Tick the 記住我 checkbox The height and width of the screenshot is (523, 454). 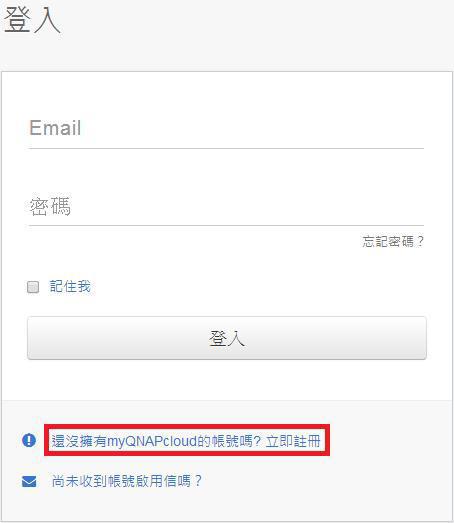pos(33,287)
